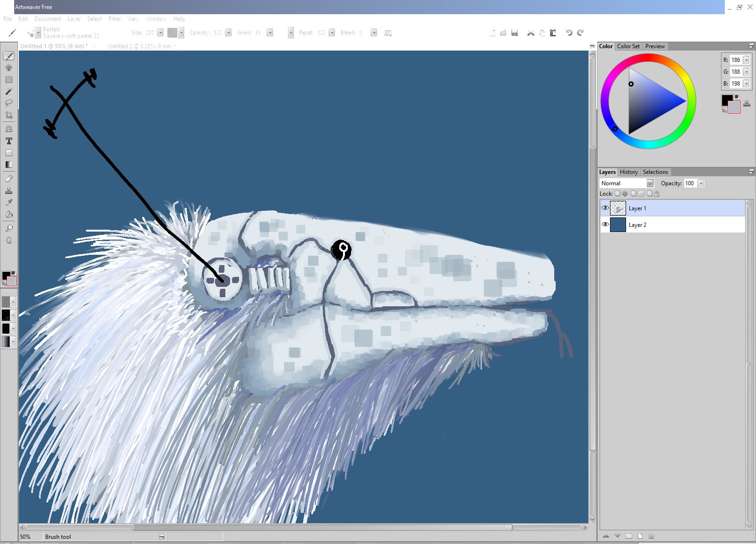Create a new layer from the Layers panel footer
Screen dimensions: 756x544
[640, 536]
